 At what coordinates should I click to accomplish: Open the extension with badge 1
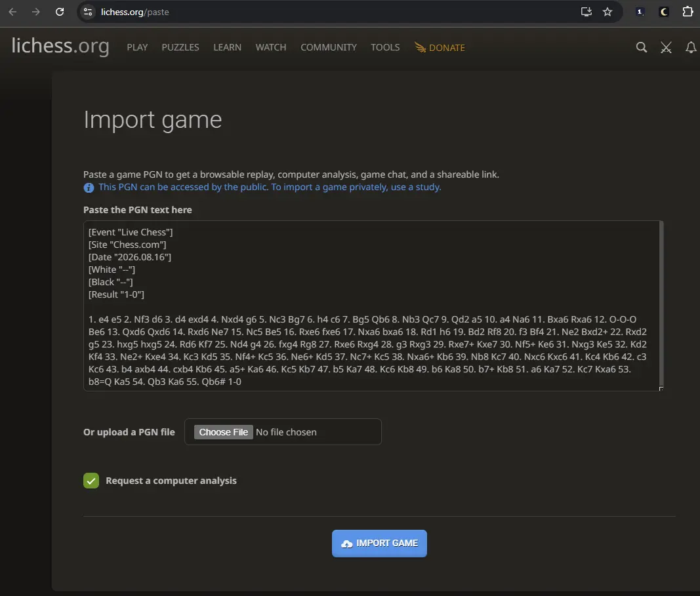(x=640, y=12)
